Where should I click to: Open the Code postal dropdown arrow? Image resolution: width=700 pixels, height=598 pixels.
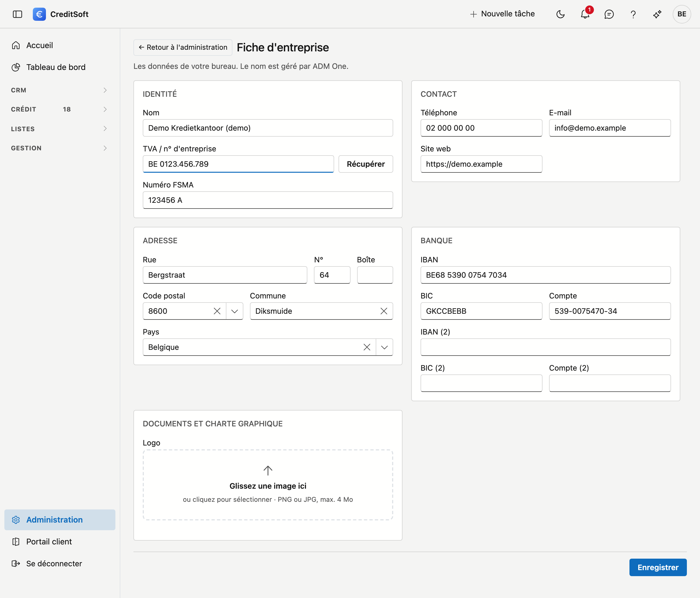pyautogui.click(x=234, y=311)
